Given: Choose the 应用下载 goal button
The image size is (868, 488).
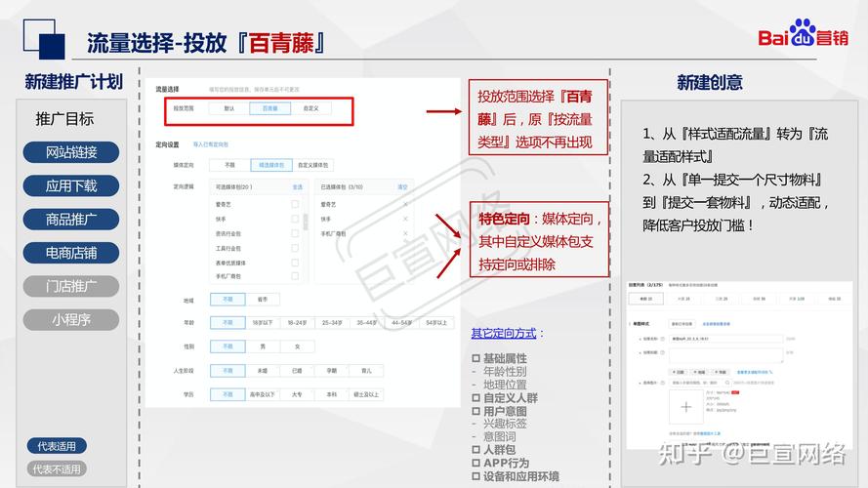Looking at the screenshot, I should point(71,185).
